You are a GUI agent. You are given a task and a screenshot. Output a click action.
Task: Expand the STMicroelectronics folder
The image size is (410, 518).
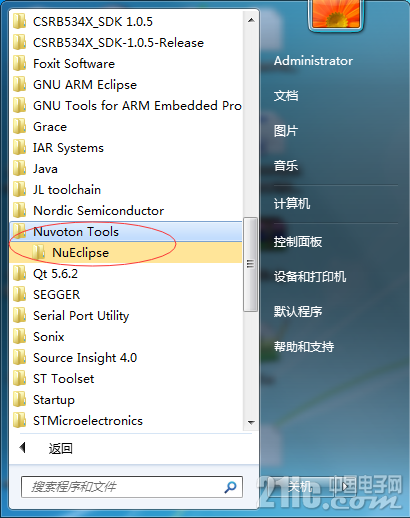(x=126, y=421)
